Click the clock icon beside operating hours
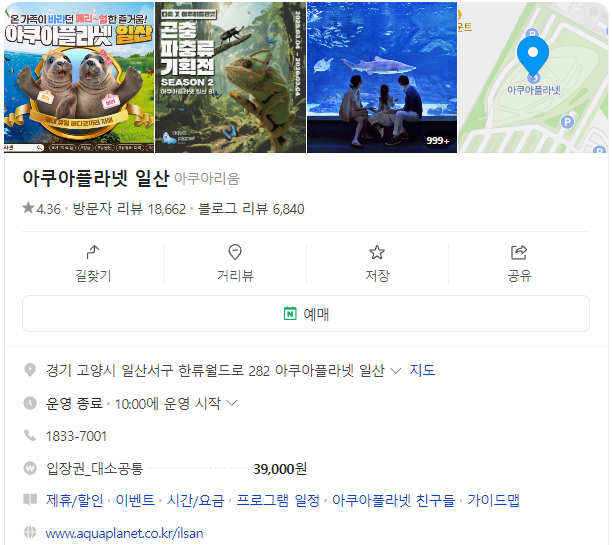The width and height of the screenshot is (612, 545). coord(30,403)
